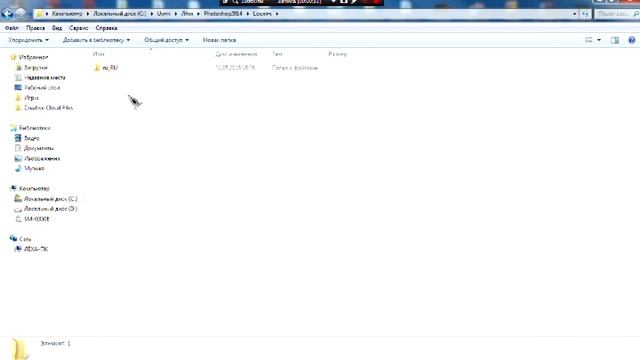Click Locales in the address bar path
This screenshot has height=360, width=640.
pos(262,13)
